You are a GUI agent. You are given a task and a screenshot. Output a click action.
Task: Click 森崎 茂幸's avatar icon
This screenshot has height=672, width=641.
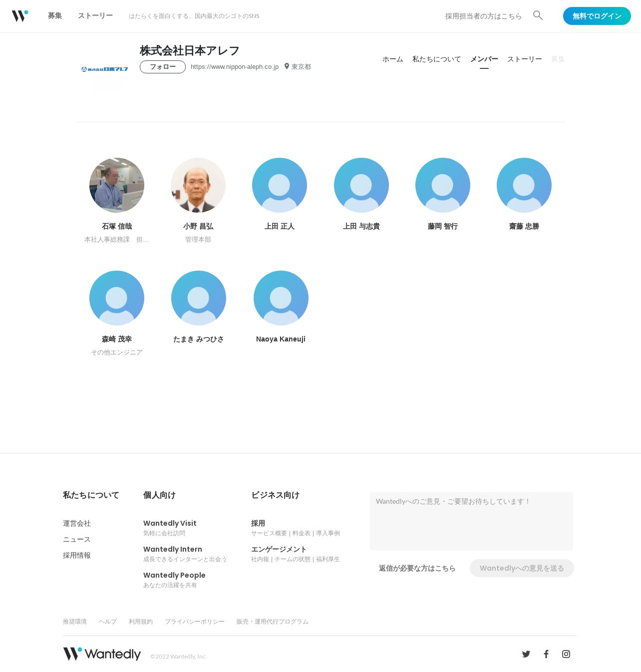pos(117,298)
